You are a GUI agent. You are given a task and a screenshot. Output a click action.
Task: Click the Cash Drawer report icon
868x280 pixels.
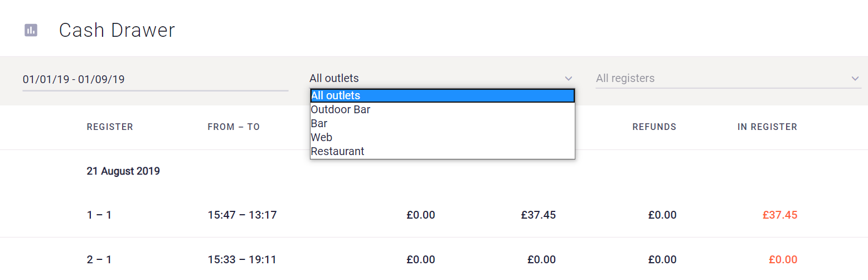pos(31,30)
